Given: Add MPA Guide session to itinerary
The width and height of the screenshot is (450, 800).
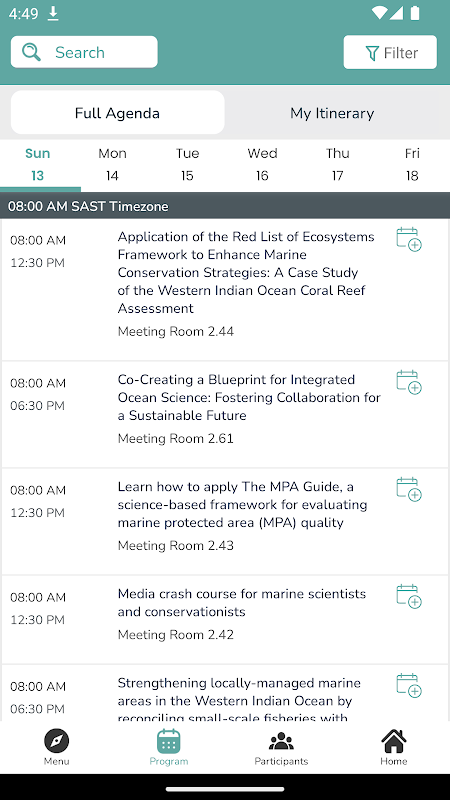Looking at the screenshot, I should click(409, 489).
